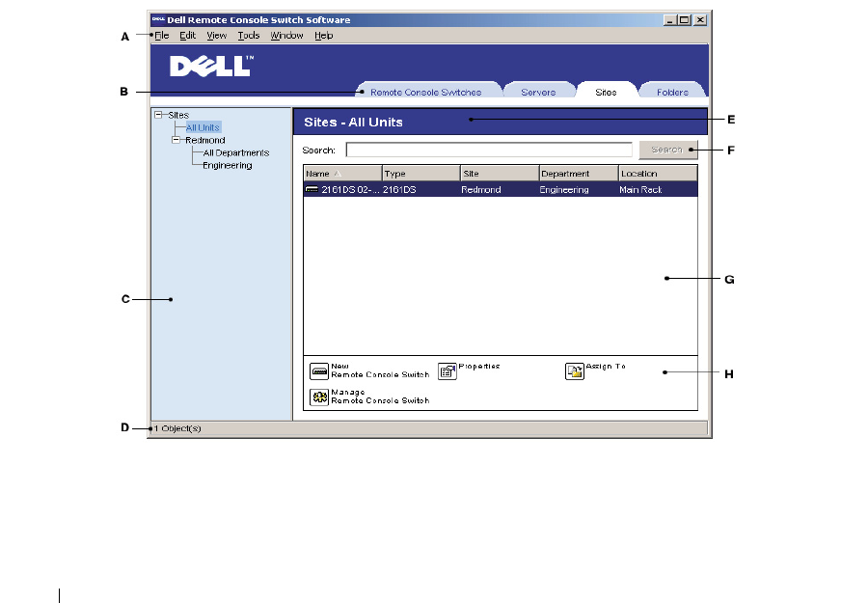The height and width of the screenshot is (603, 868).
Task: Click the Redmond site cell
Action: point(481,189)
